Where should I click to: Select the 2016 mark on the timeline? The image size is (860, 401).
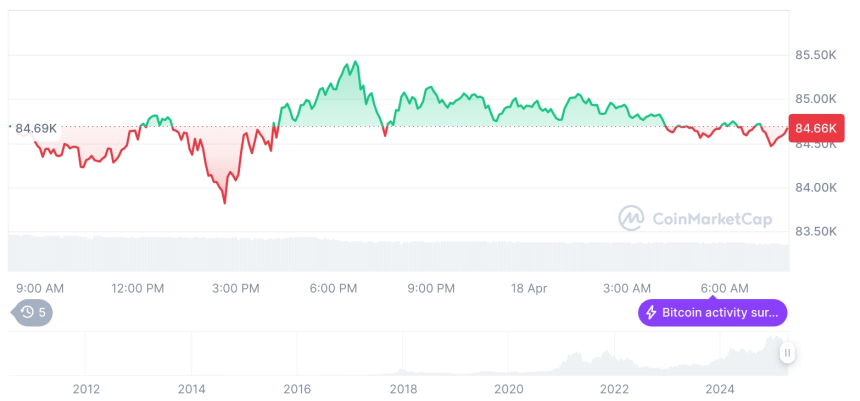[x=297, y=389]
